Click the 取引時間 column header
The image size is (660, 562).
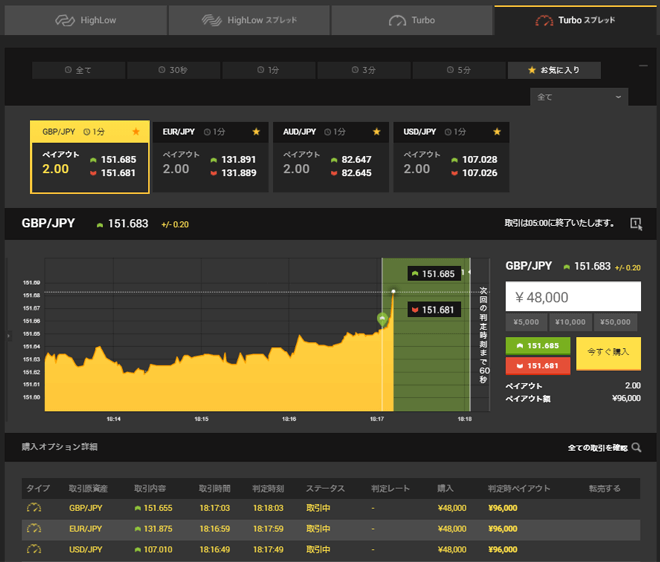click(x=215, y=488)
